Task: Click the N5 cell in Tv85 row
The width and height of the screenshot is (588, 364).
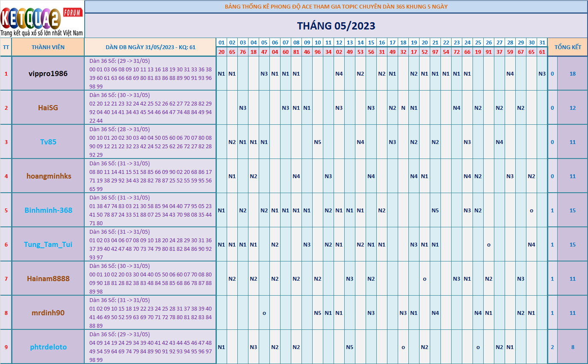Action: pyautogui.click(x=317, y=142)
